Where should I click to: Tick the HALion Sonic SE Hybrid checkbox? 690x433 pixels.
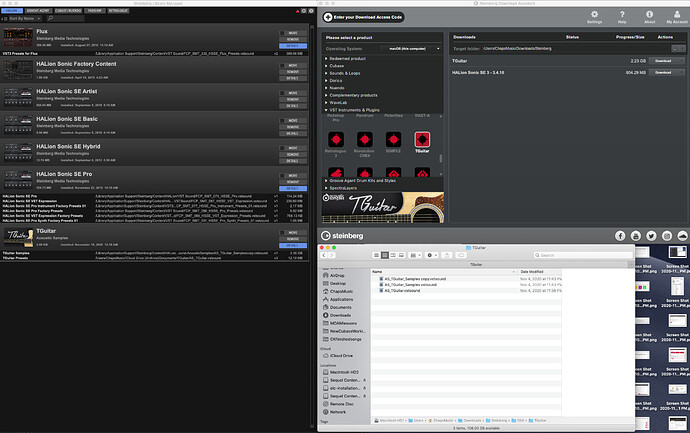(282, 148)
